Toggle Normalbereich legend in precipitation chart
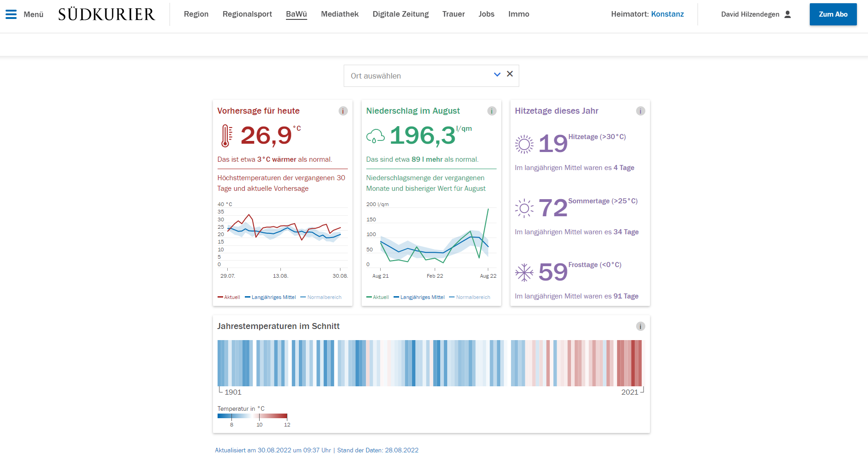 pyautogui.click(x=470, y=297)
